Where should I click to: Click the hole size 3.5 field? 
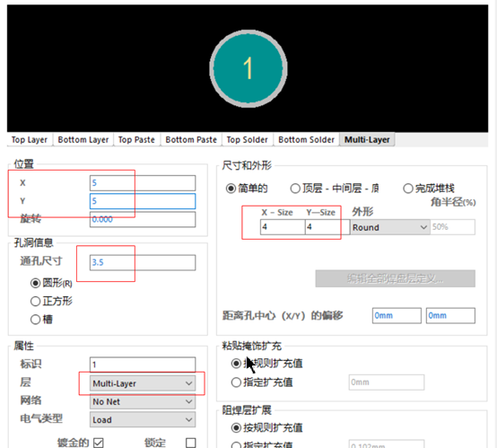pyautogui.click(x=143, y=262)
